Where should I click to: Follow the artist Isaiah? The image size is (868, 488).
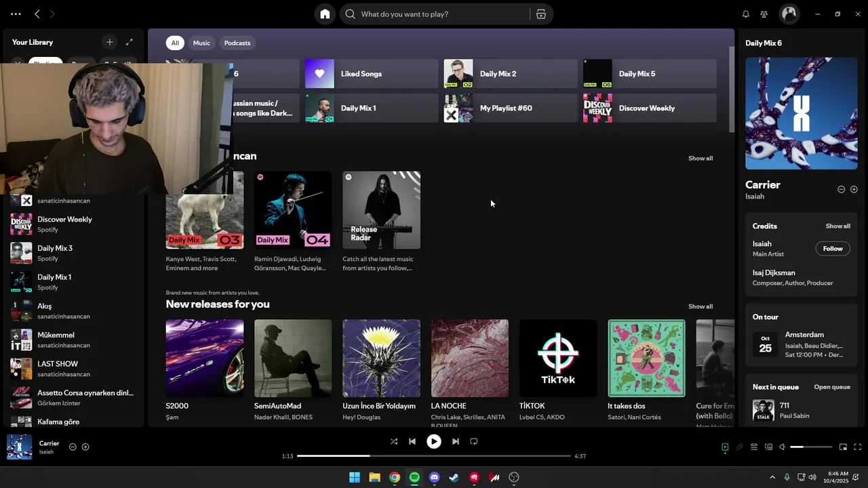[x=833, y=249]
